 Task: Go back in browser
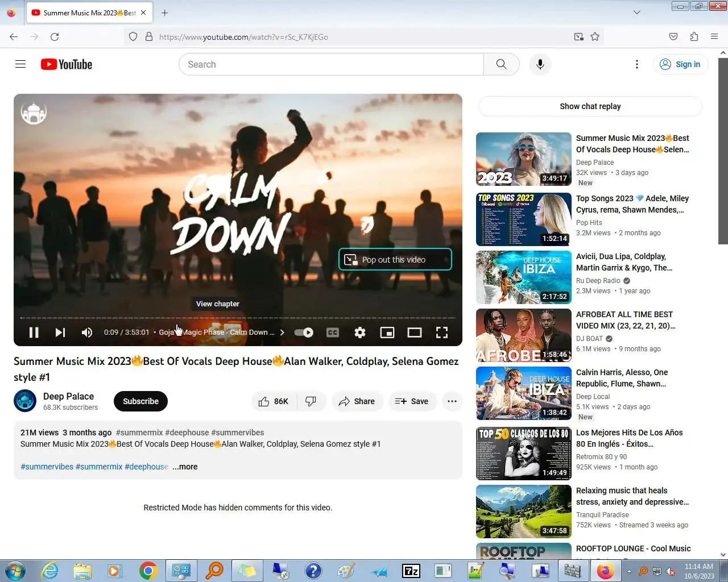pos(14,37)
